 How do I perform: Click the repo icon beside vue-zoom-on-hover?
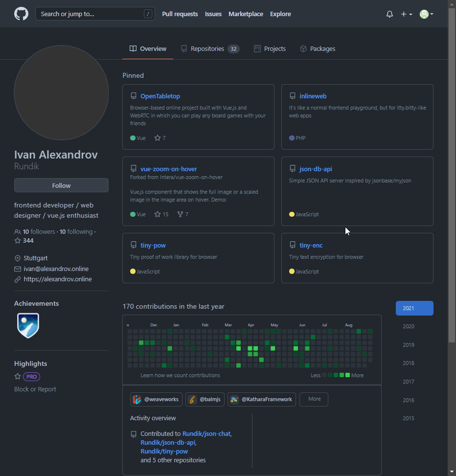tap(134, 169)
